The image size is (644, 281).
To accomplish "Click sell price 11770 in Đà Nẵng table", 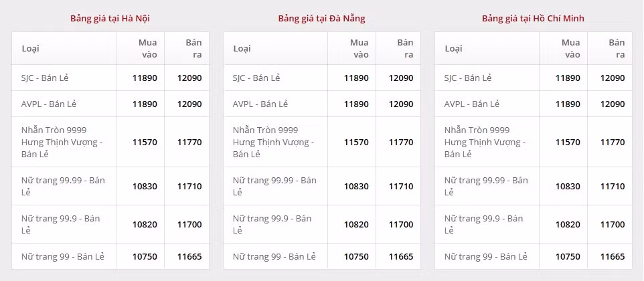I will pos(401,143).
